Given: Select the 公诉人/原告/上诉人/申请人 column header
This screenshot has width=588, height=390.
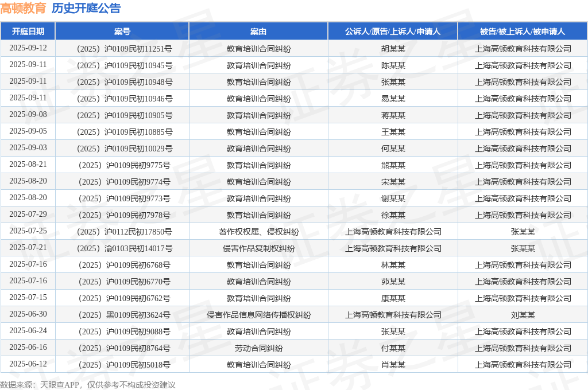Looking at the screenshot, I should pos(393,32).
